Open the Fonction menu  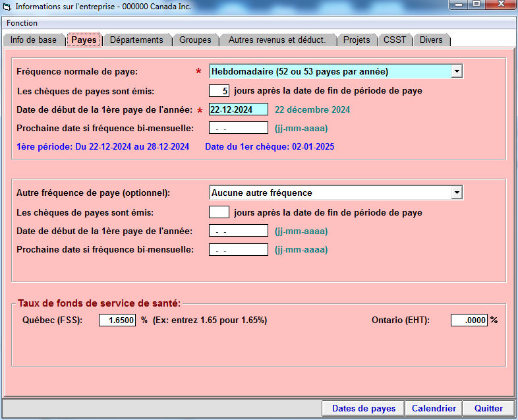[x=22, y=23]
